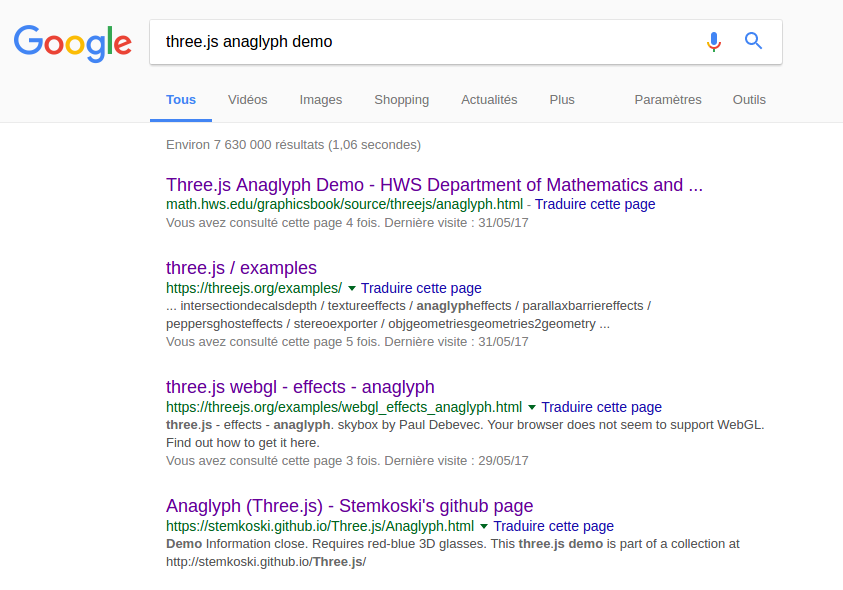Click the 'skybox by Paul Debevec' snippet
The image size is (843, 590).
(x=410, y=425)
